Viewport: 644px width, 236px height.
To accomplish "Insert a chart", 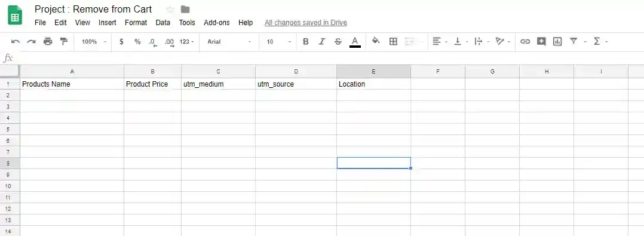I will (x=557, y=41).
